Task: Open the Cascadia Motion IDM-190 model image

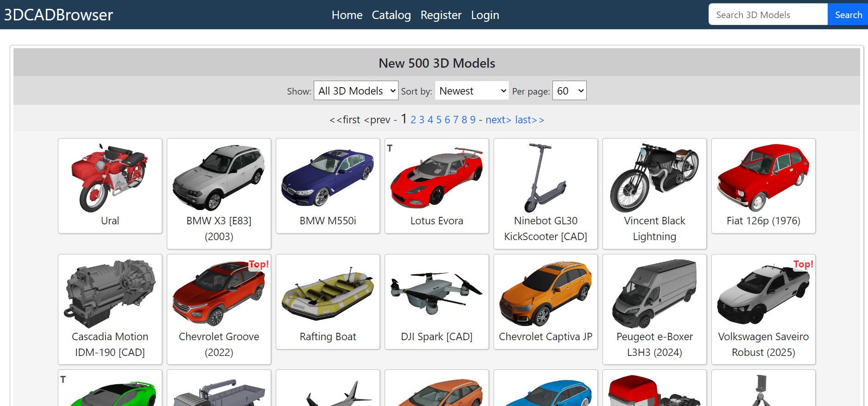Action: pyautogui.click(x=110, y=293)
